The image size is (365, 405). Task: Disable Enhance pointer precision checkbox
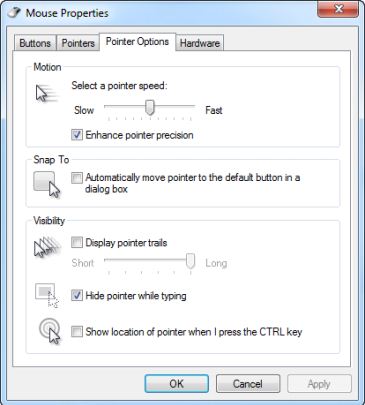click(x=77, y=135)
